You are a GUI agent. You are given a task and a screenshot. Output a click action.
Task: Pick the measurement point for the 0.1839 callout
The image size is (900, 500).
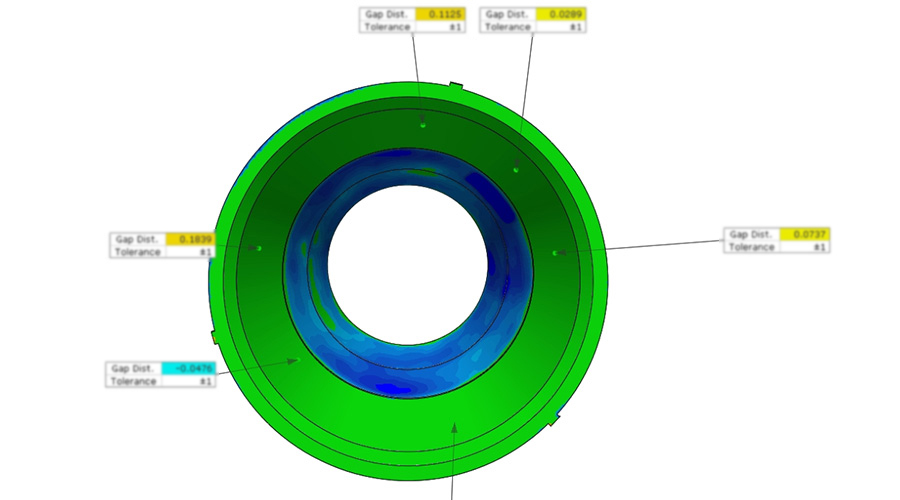[258, 247]
